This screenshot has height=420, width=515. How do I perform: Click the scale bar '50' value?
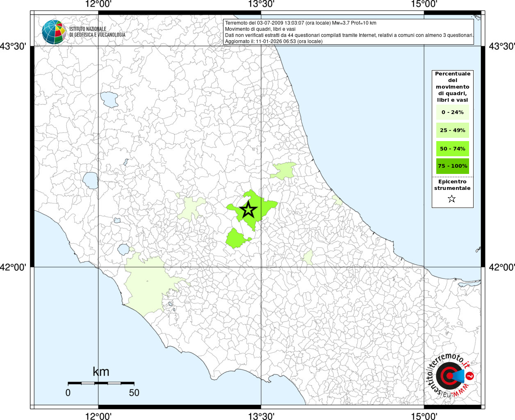coord(134,393)
